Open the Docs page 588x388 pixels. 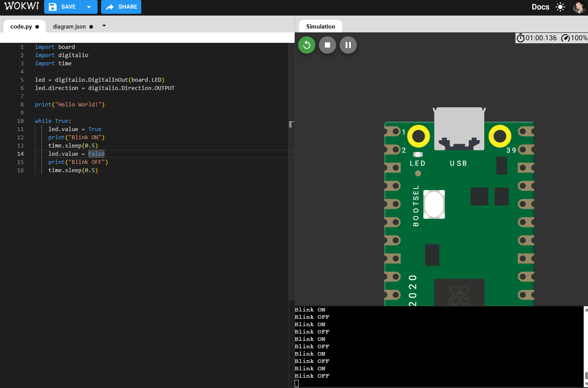point(541,7)
